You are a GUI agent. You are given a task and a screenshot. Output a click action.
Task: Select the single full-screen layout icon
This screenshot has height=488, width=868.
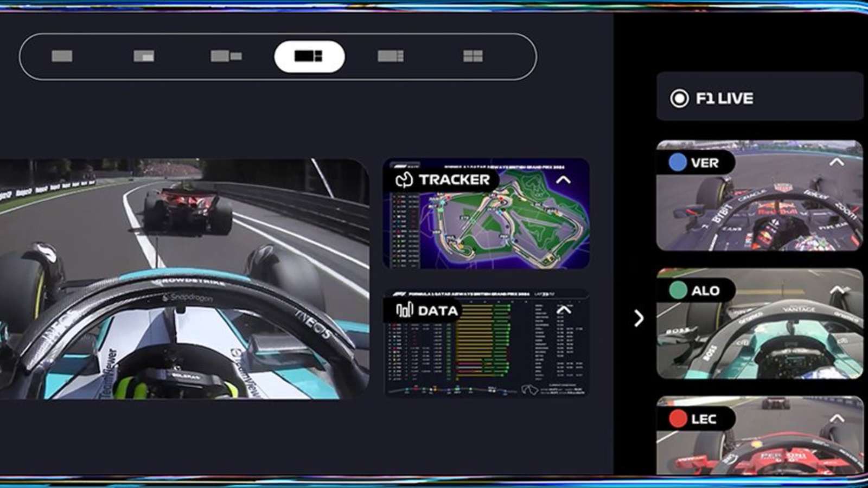coord(62,56)
